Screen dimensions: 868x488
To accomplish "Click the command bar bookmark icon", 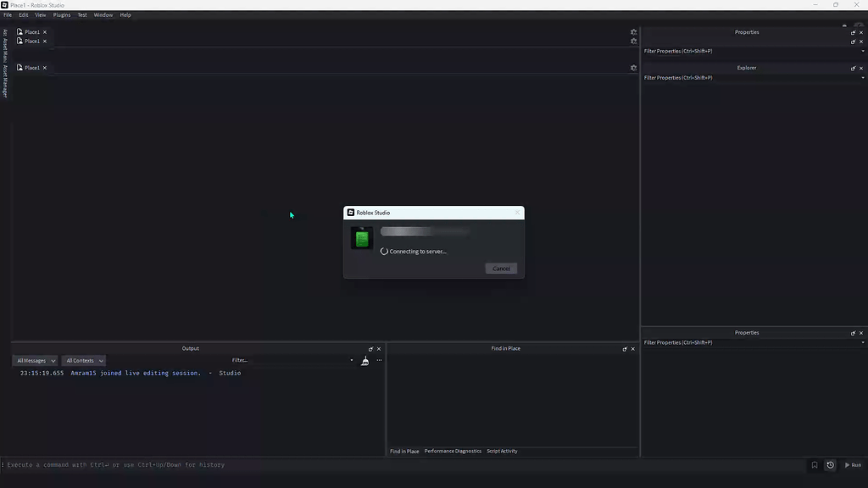I will (x=815, y=465).
